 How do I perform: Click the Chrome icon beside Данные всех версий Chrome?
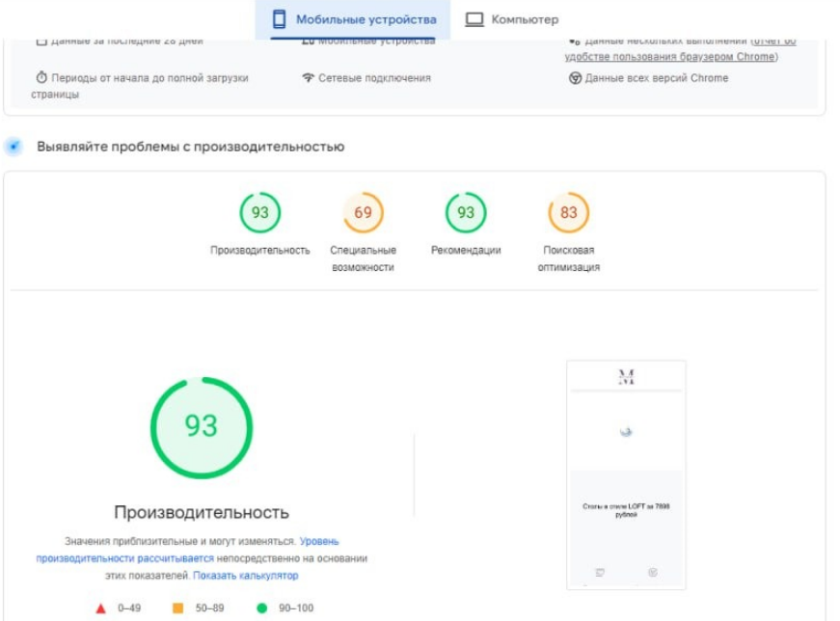point(575,78)
